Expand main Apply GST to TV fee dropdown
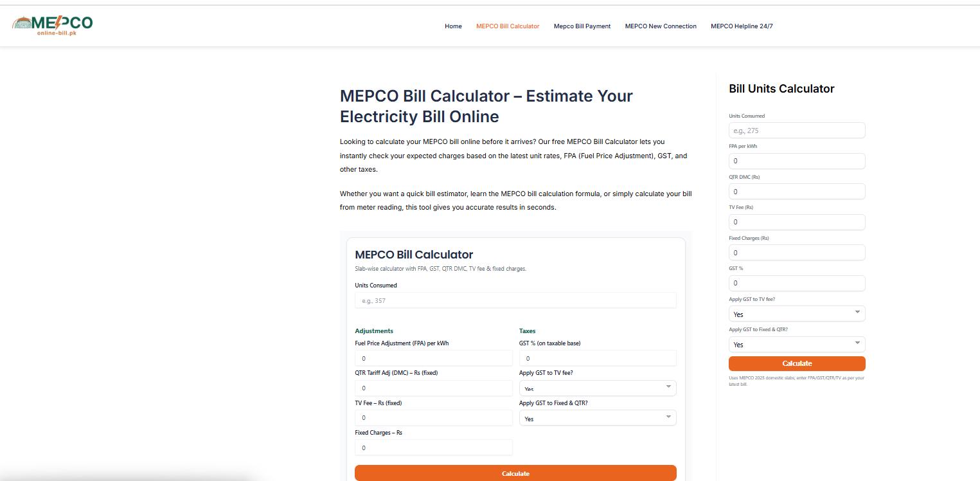This screenshot has height=481, width=980. [598, 388]
